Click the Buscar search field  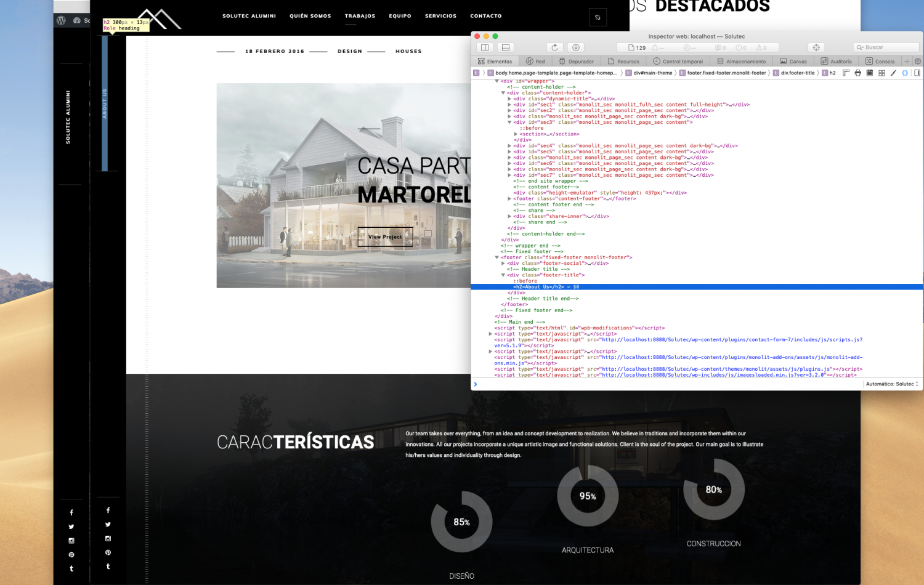coord(886,47)
